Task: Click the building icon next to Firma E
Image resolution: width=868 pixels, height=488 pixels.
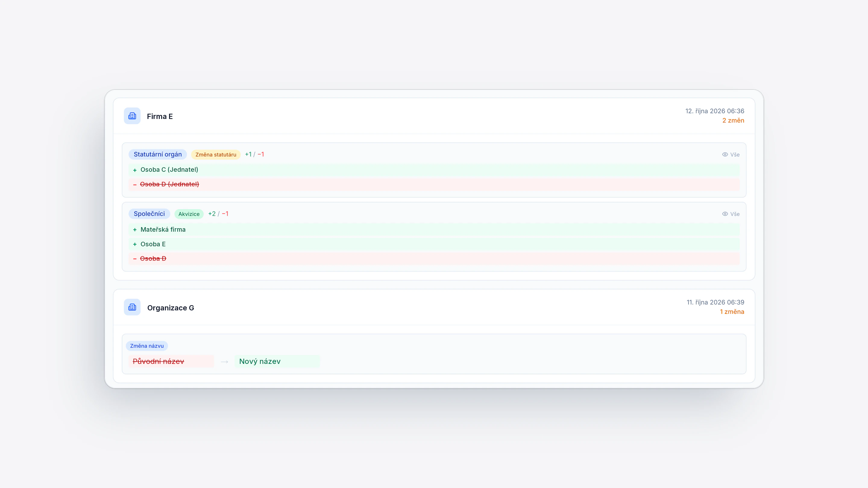Action: coord(132,116)
